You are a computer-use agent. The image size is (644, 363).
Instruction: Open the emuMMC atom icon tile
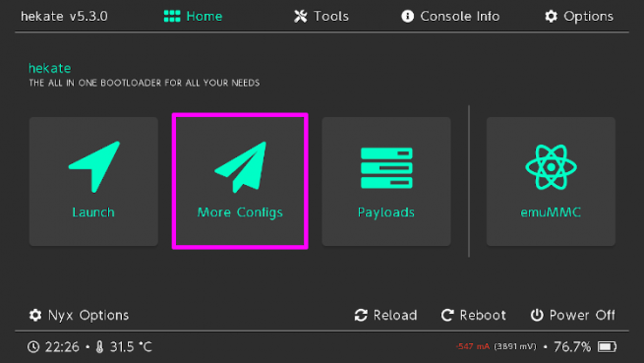(x=551, y=181)
